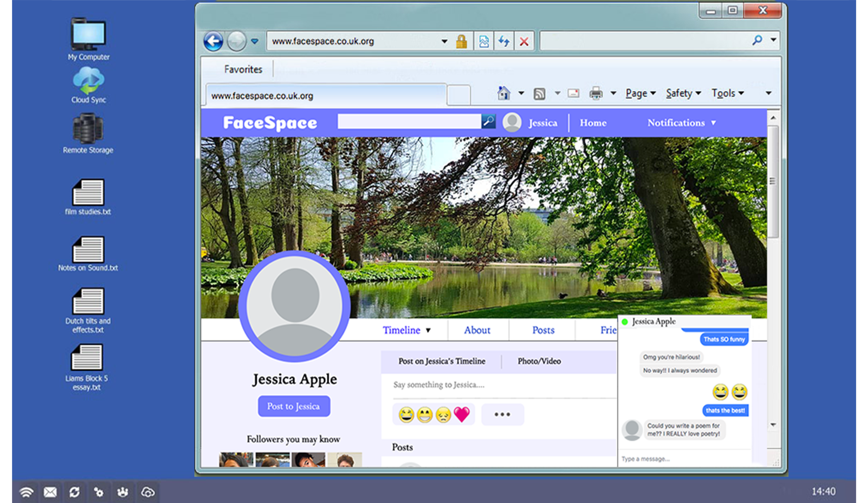Expand the address bar URL history dropdown
The width and height of the screenshot is (868, 503).
click(444, 41)
